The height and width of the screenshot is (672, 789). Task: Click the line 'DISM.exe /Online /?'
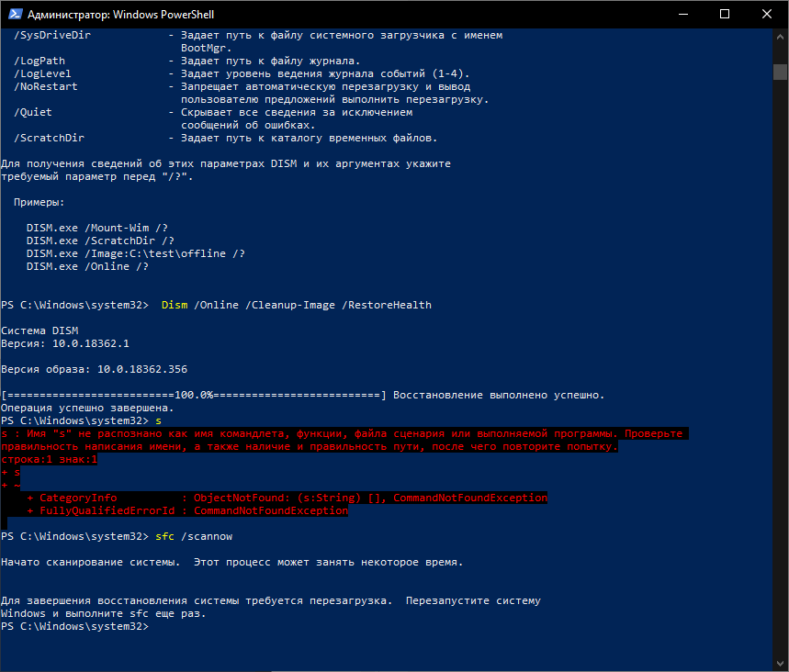pos(87,266)
